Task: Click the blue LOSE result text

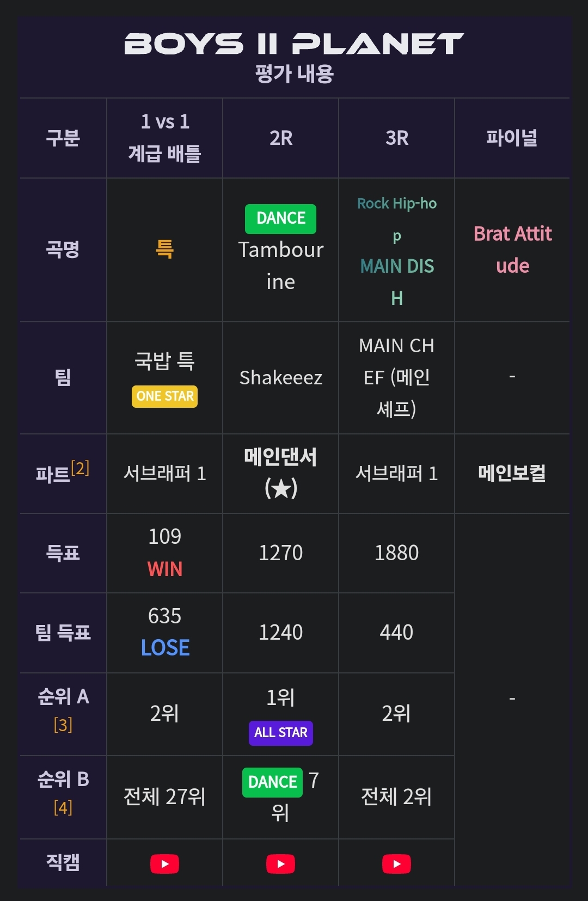Action: click(x=165, y=648)
